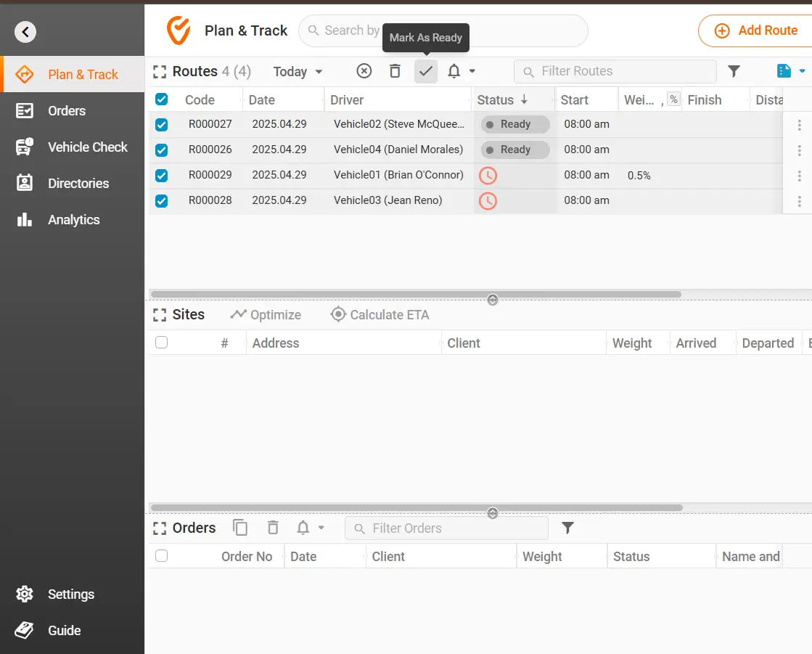This screenshot has height=654, width=812.
Task: Toggle the select-all routes header checkbox
Action: pyautogui.click(x=162, y=99)
